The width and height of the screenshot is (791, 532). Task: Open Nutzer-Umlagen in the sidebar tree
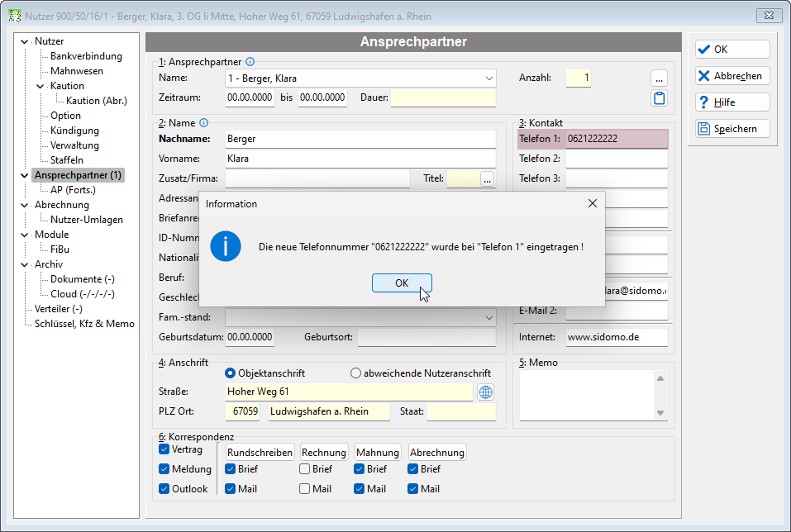click(87, 220)
